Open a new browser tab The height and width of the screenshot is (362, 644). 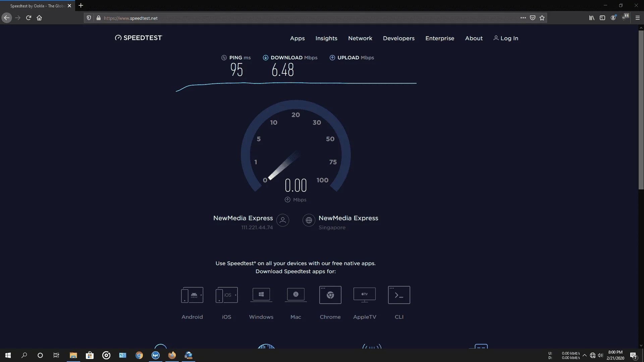[81, 6]
